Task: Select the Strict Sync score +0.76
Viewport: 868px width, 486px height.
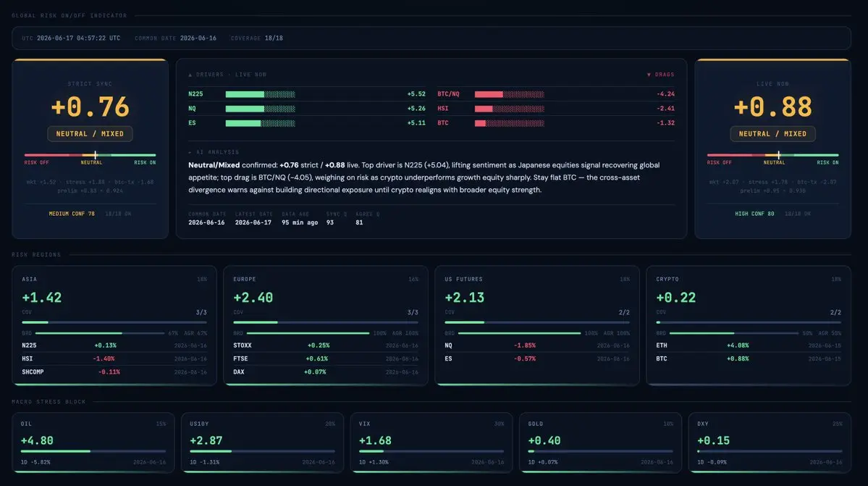Action: tap(90, 106)
